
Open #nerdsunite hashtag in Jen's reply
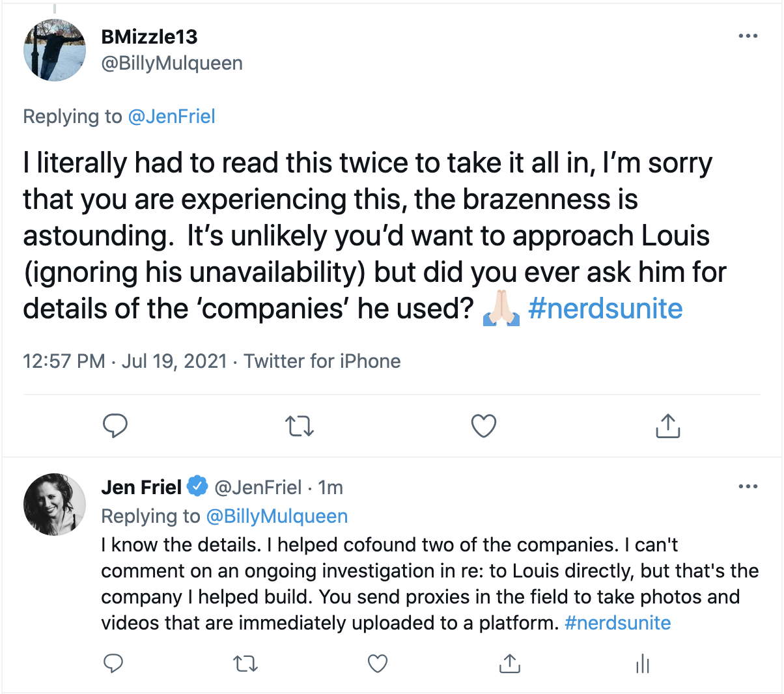tap(617, 623)
